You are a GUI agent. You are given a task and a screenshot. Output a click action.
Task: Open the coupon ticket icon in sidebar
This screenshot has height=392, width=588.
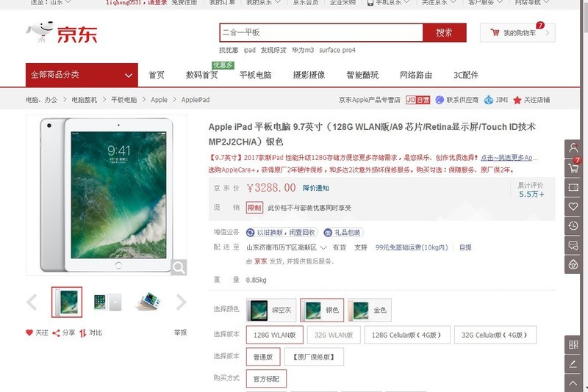click(573, 187)
